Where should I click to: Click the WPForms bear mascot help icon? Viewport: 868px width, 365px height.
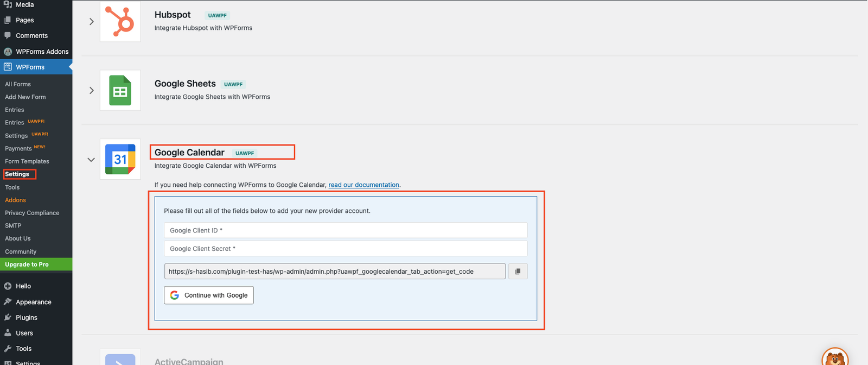[834, 357]
